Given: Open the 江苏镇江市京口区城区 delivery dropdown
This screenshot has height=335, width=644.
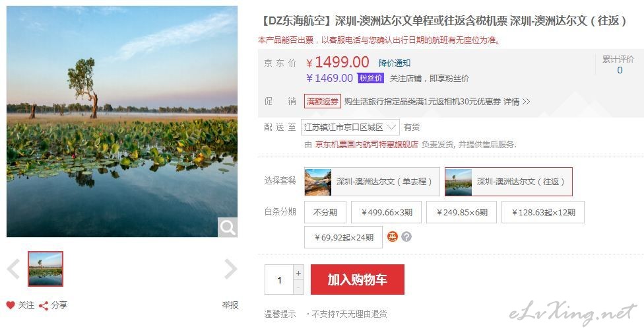Looking at the screenshot, I should coord(350,128).
